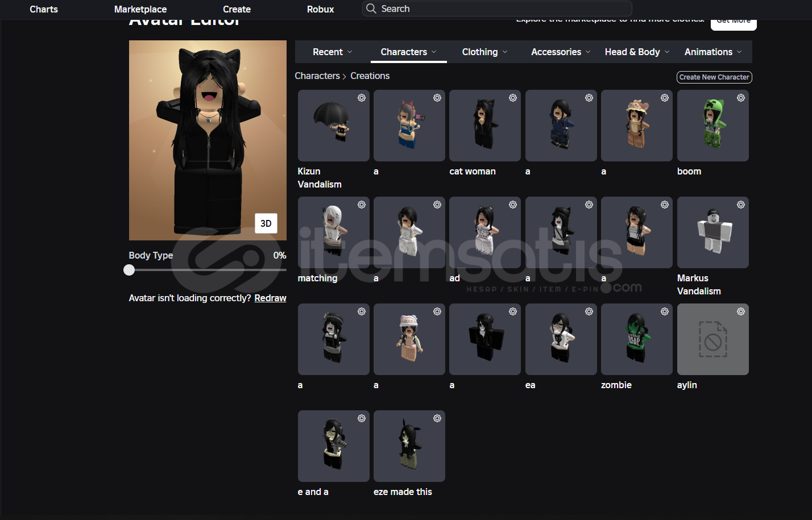Click the Creations breadcrumb text
This screenshot has width=812, height=520.
(370, 76)
